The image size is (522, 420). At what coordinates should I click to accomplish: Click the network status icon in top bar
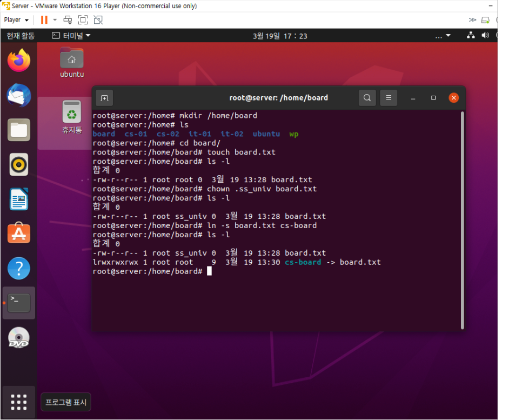471,35
